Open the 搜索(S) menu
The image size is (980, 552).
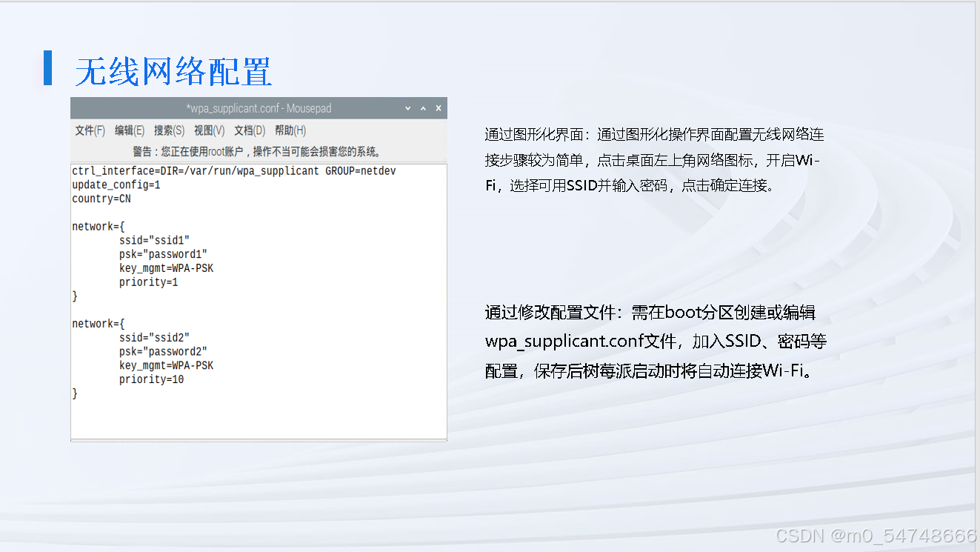(169, 130)
